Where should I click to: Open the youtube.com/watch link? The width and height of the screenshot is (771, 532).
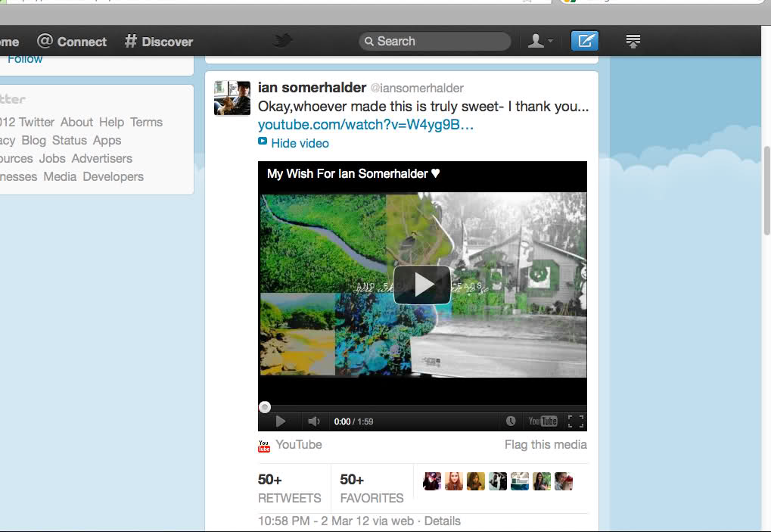click(365, 125)
